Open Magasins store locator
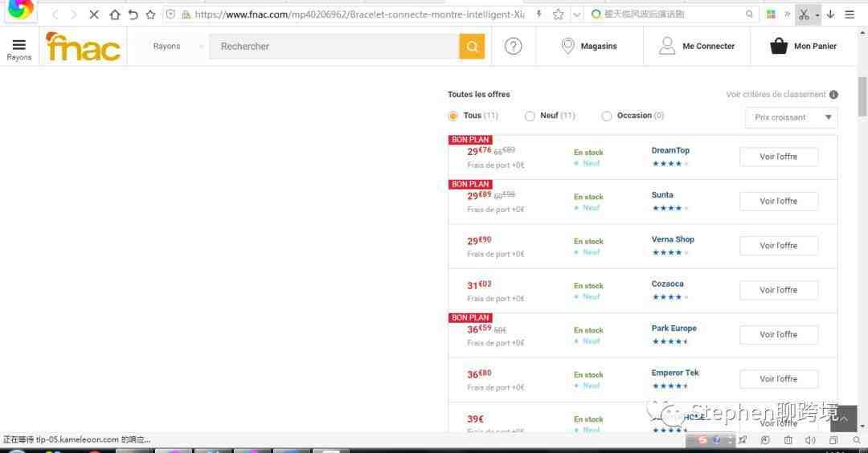Viewport: 868px width, 453px height. pos(589,47)
